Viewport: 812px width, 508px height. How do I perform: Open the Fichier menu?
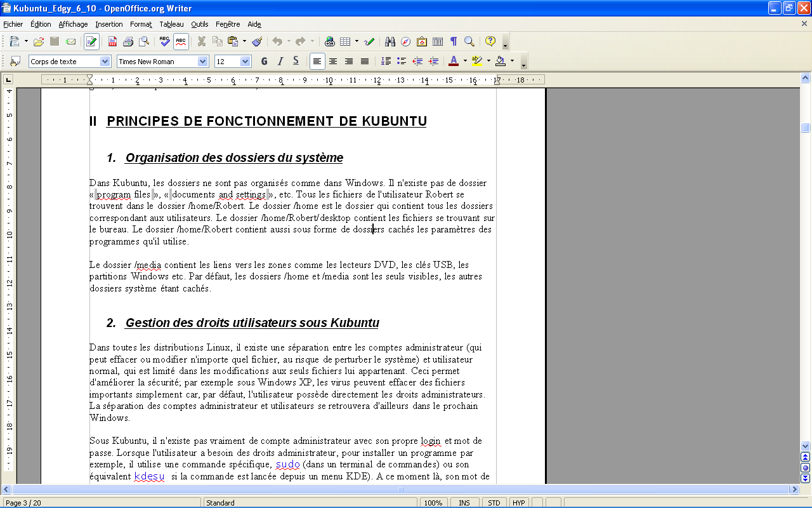(x=13, y=24)
